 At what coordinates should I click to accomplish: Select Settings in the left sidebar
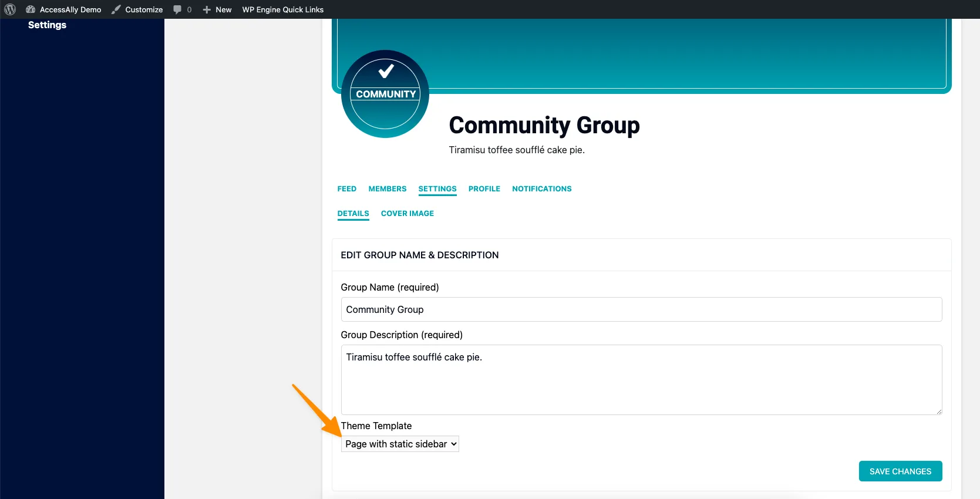pyautogui.click(x=47, y=25)
